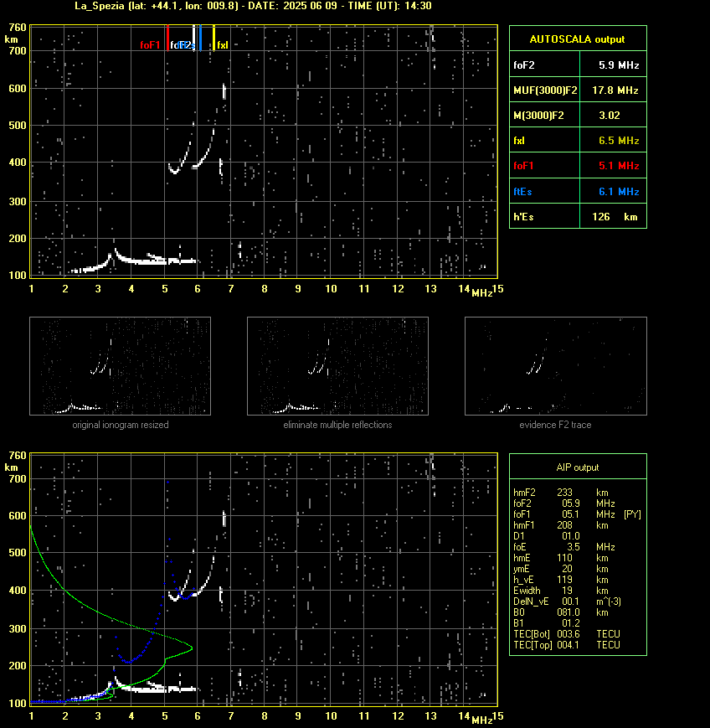Click the yellow fxI label in top plot
710x728 pixels.
click(223, 45)
